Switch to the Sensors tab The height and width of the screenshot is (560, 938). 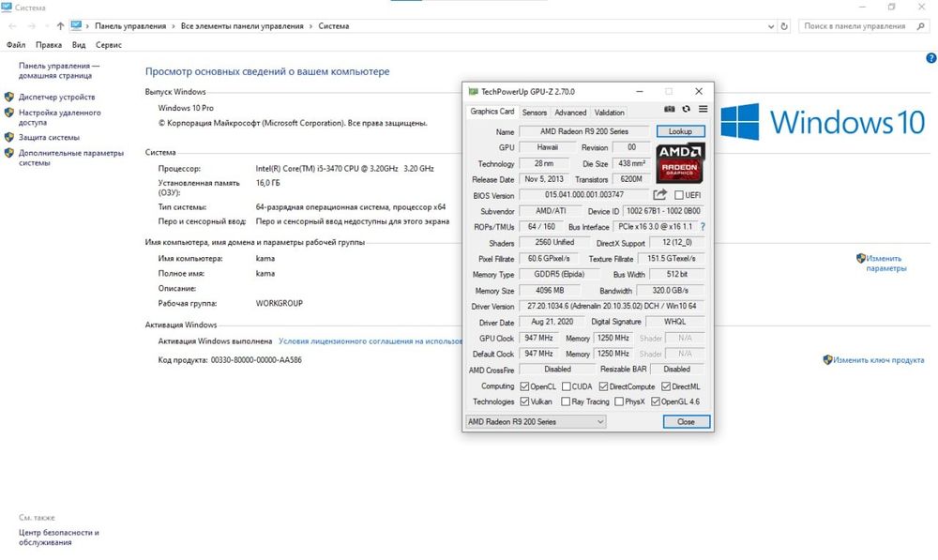click(535, 113)
